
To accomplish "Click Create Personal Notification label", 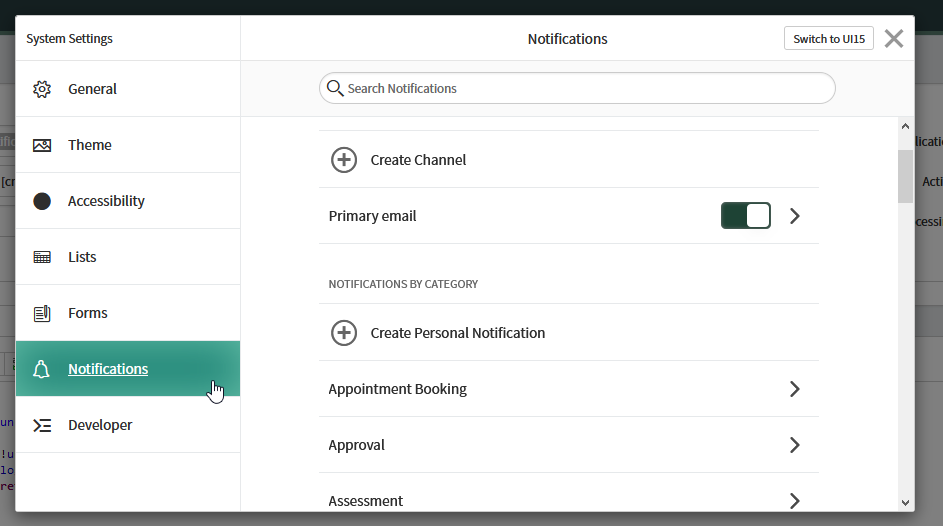I will pyautogui.click(x=458, y=333).
